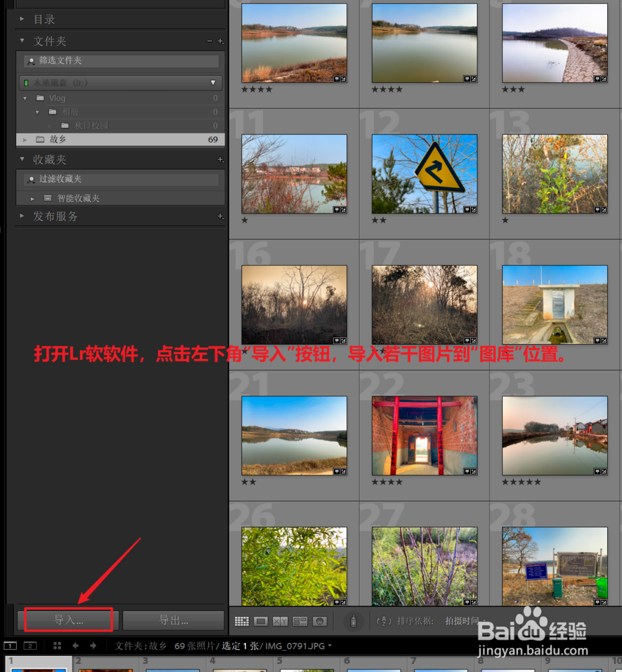Open the 本地磁盘 (D:) volume dropdown arrow
Screen dimensions: 622x672
[x=213, y=83]
